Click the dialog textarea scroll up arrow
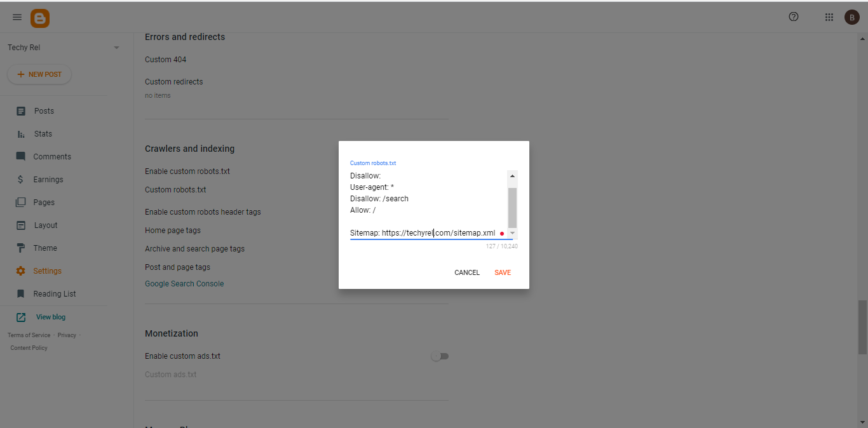The image size is (868, 428). click(512, 176)
